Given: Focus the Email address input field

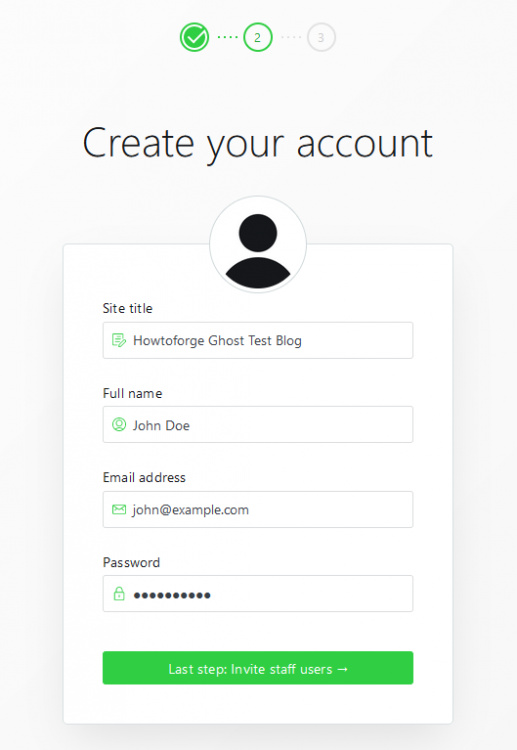Looking at the screenshot, I should [x=258, y=509].
